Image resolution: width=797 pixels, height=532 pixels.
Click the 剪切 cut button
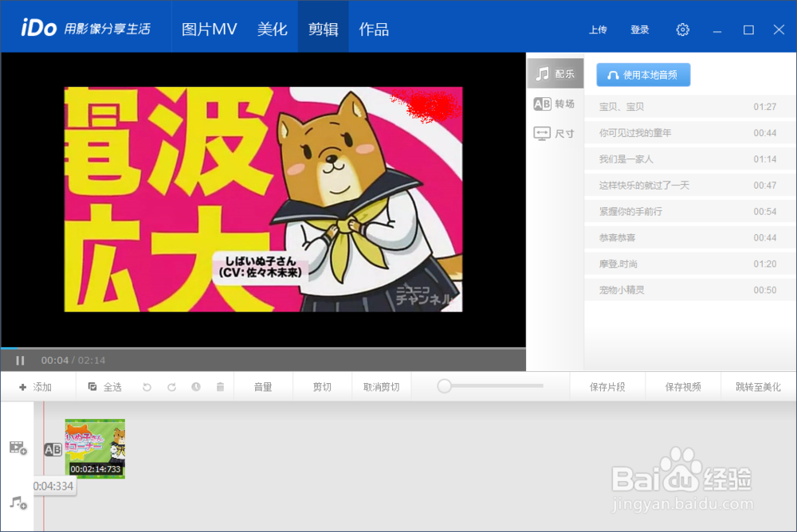pos(322,387)
